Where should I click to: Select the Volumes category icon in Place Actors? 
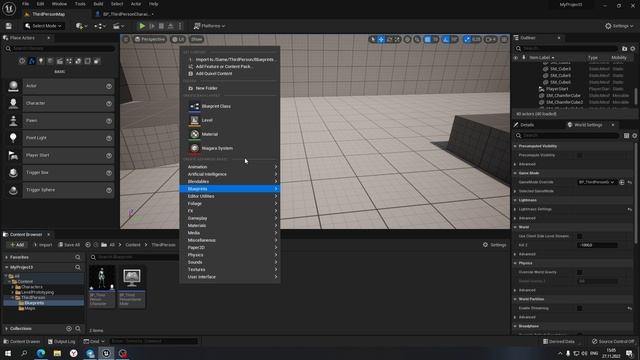[87, 61]
